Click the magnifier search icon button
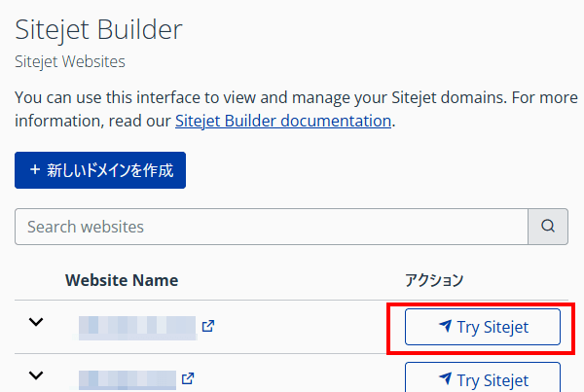584x392 pixels. tap(548, 227)
